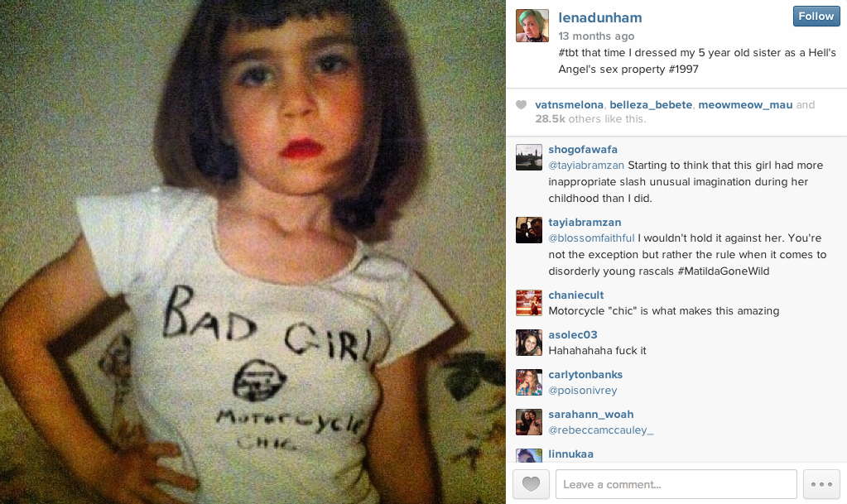Click shogofawafa's avatar thumbnail
Screen dimensions: 847x504
coord(529,157)
